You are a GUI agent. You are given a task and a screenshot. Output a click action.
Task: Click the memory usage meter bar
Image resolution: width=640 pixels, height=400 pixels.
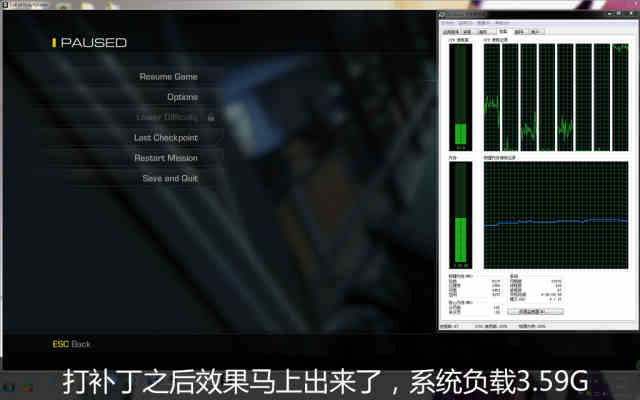pos(460,215)
